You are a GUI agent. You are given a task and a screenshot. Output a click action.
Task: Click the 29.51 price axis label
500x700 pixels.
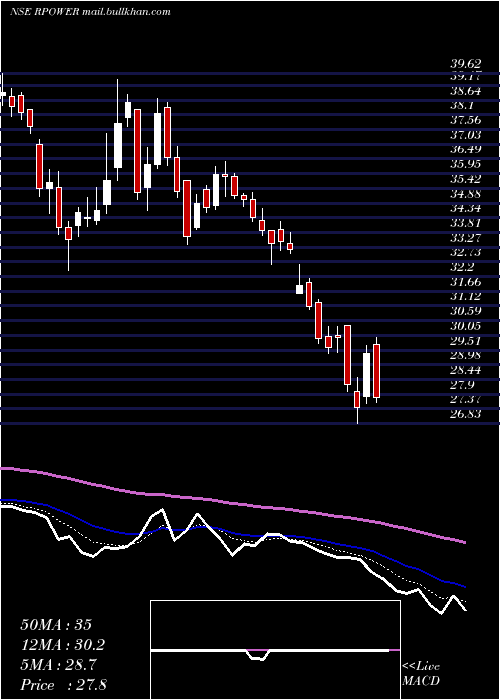tap(465, 341)
